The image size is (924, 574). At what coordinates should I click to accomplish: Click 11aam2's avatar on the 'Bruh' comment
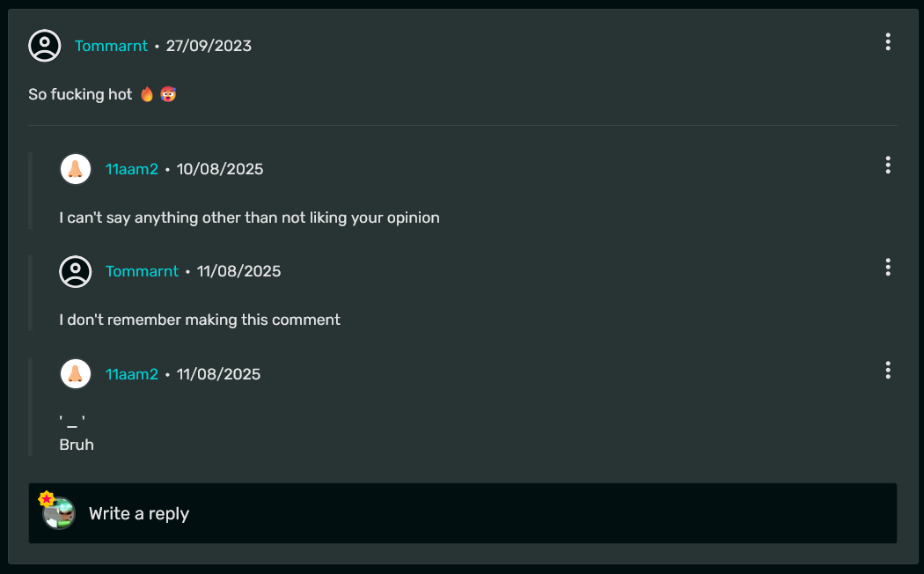pos(76,373)
